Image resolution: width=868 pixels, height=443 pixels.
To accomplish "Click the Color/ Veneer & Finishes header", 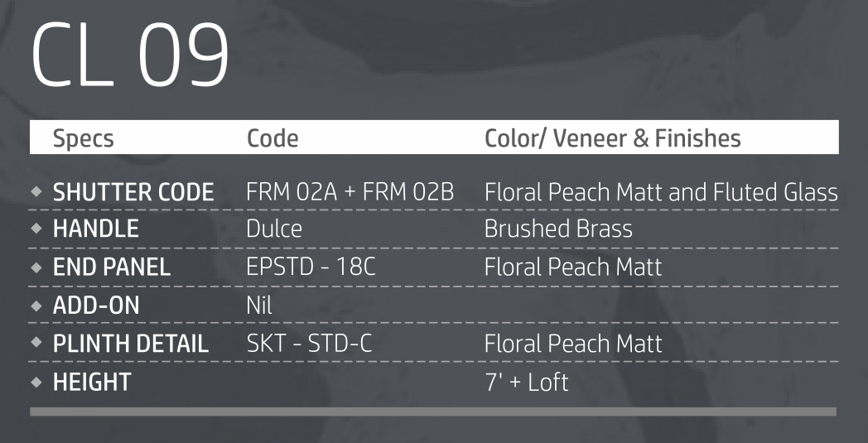I will [x=612, y=137].
